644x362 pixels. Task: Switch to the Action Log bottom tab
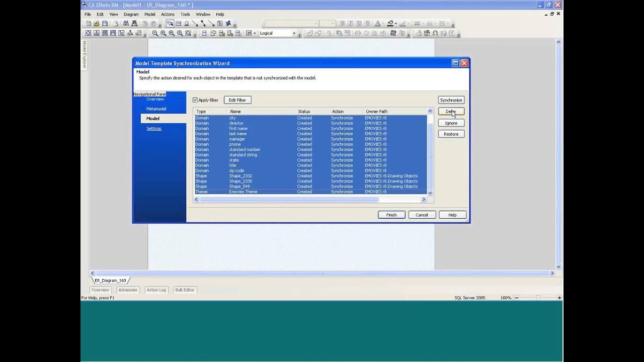156,290
